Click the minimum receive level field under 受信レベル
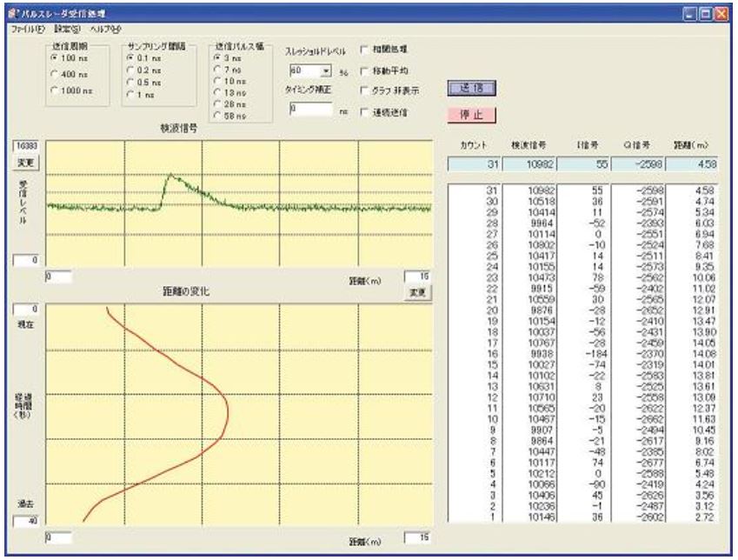738x560 pixels. pyautogui.click(x=26, y=261)
